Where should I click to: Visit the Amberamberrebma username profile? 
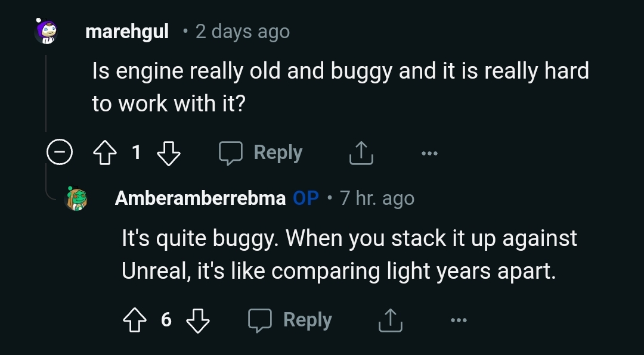coord(200,198)
